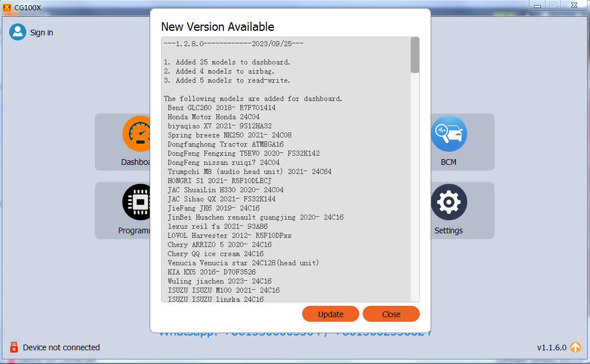
Task: Close the CG100X window
Action: tap(574, 6)
